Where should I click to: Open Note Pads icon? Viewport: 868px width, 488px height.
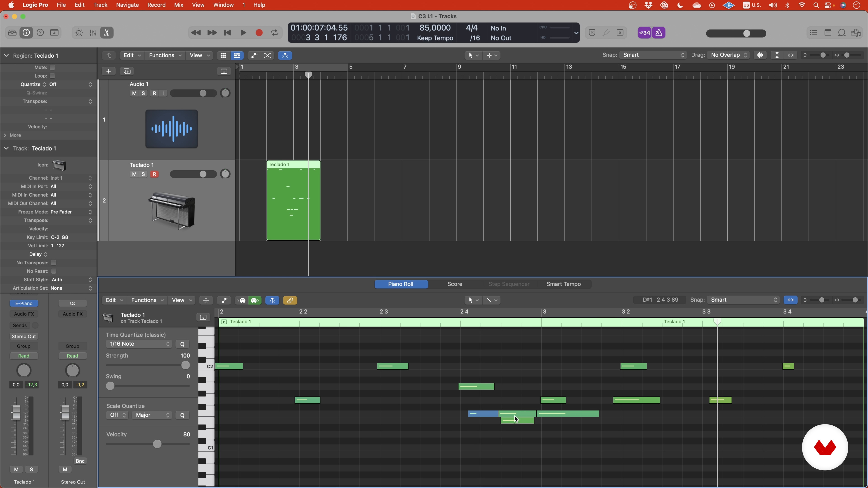828,33
